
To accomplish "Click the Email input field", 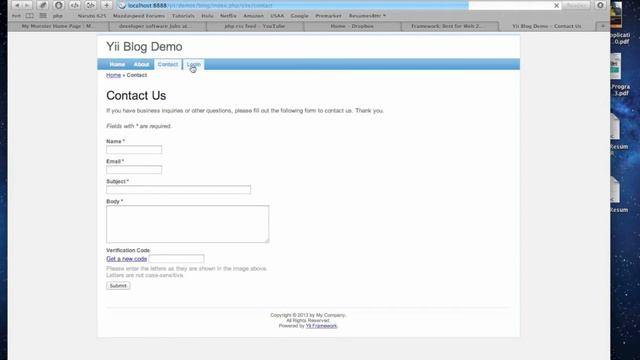I will tap(134, 169).
